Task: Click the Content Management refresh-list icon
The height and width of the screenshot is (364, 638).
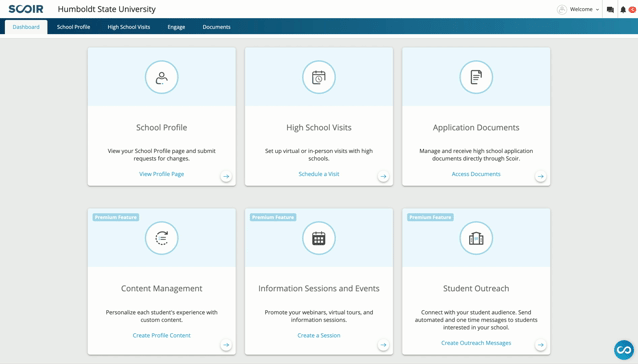Action: coord(162,238)
